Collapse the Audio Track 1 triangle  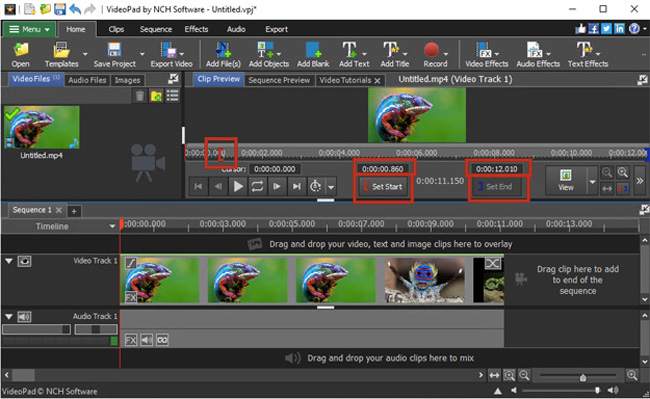pyautogui.click(x=9, y=317)
